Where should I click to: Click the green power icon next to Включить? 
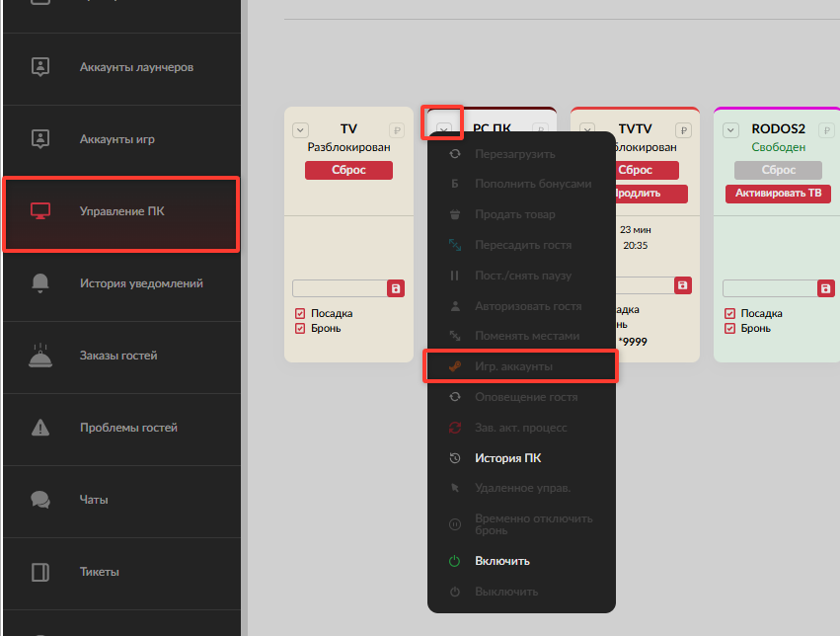tap(454, 561)
